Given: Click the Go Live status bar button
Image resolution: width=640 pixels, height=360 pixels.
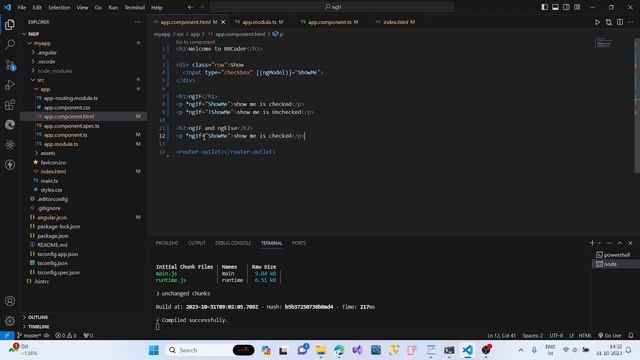Looking at the screenshot, I should (x=610, y=336).
